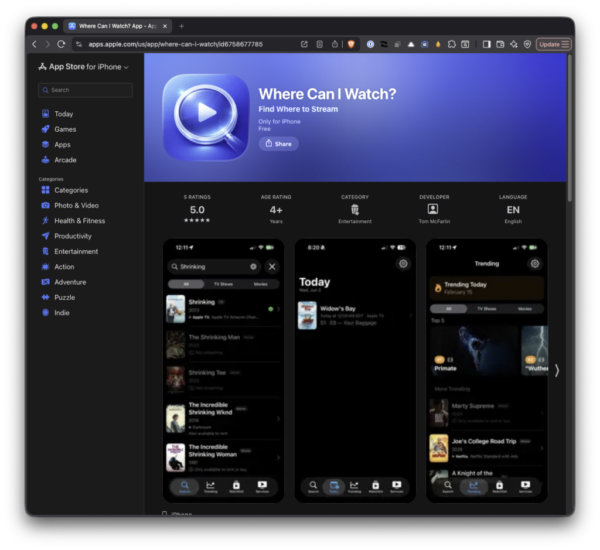The image size is (600, 550).
Task: Open the 1Password extension icon
Action: click(370, 44)
